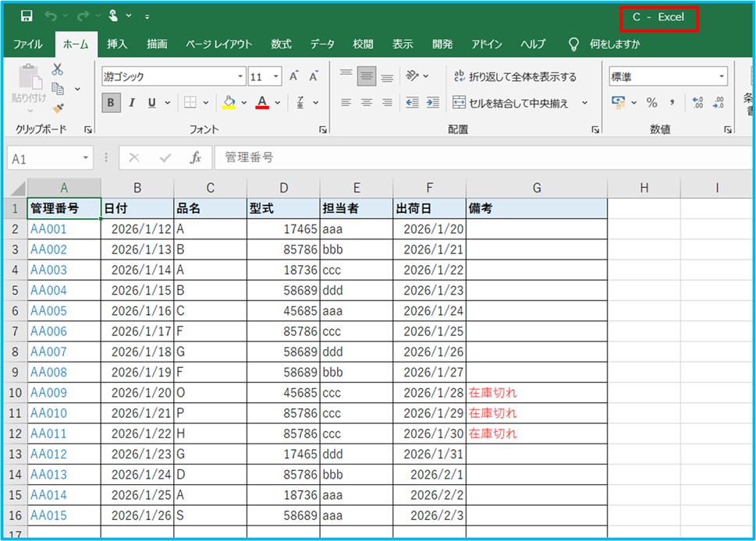Open the font size dropdown
The height and width of the screenshot is (541, 756).
click(276, 76)
